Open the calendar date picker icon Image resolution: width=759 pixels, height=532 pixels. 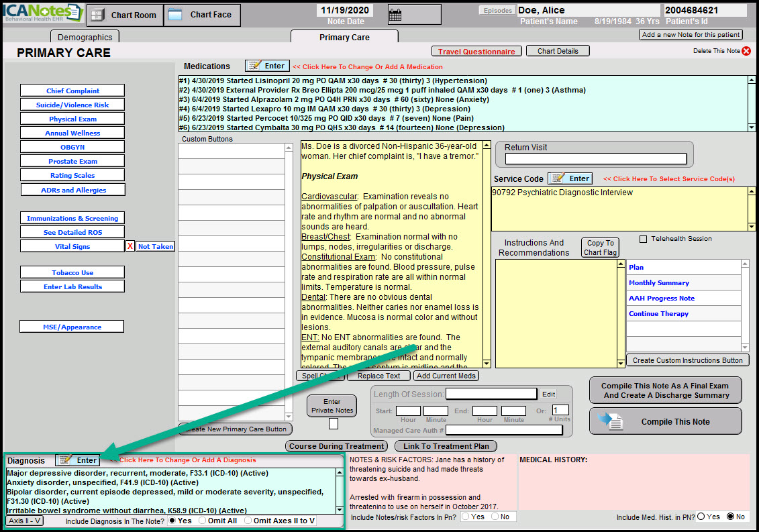(x=395, y=15)
